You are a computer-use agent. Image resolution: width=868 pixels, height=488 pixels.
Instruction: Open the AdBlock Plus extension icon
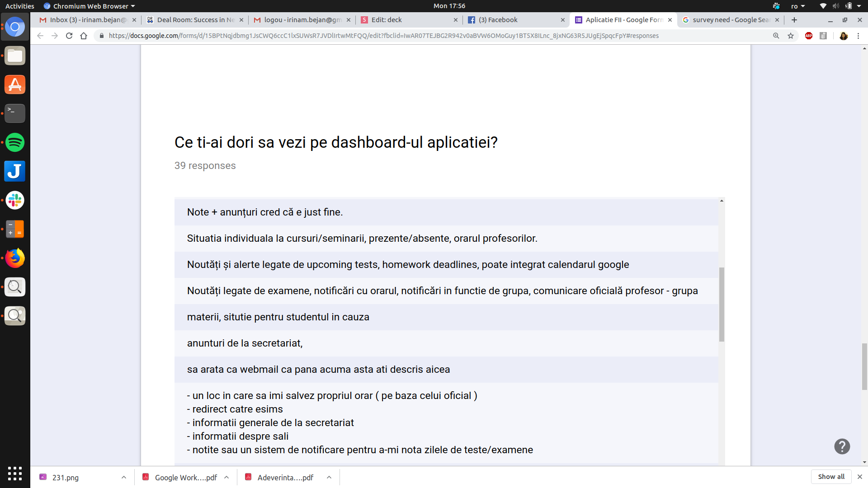tap(809, 36)
